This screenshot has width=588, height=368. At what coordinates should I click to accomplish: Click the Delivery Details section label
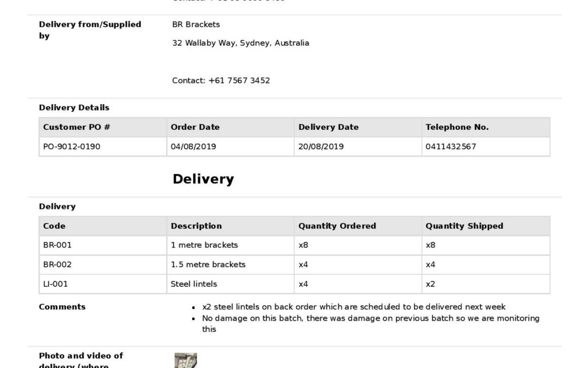click(x=74, y=108)
